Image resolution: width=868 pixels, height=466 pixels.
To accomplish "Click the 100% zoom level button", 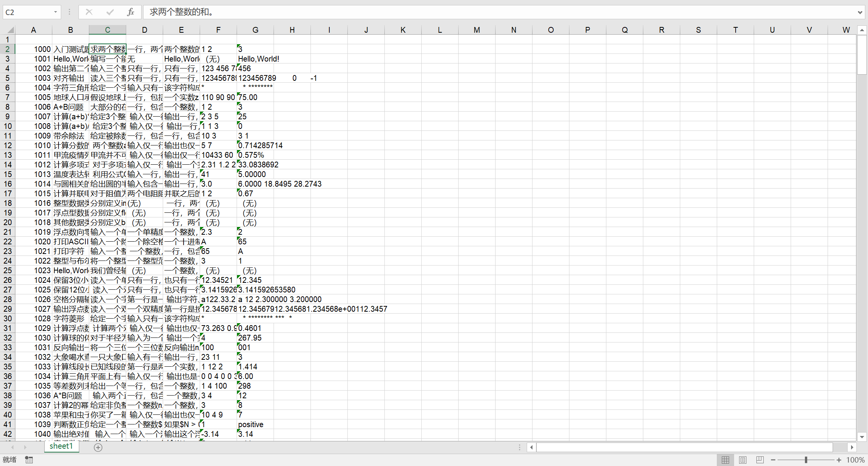I will click(855, 460).
